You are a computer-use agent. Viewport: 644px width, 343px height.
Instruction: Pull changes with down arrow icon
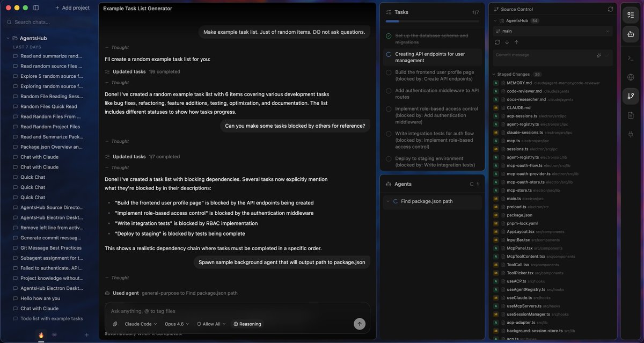(507, 42)
